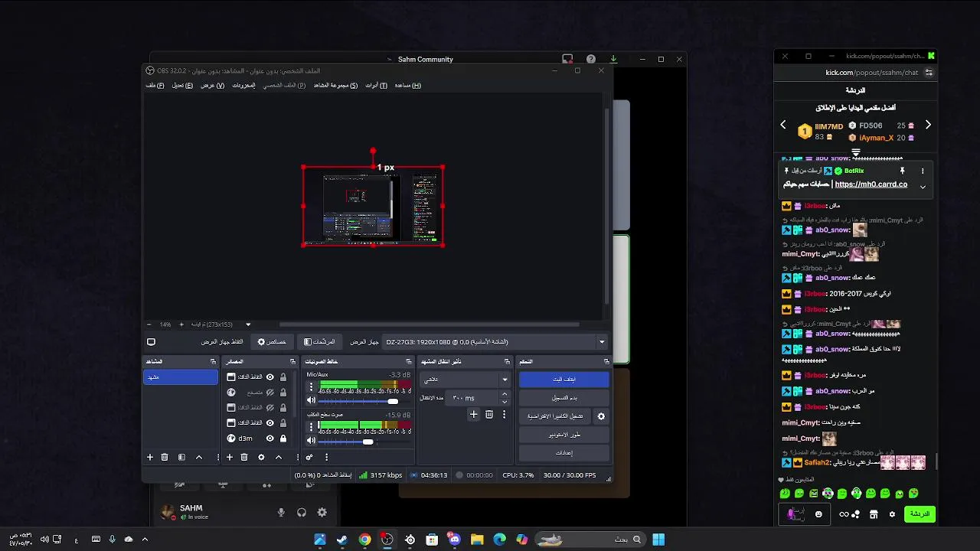Image resolution: width=980 pixels, height=551 pixels.
Task: Open the Scene Collection menu in OBS
Action: (335, 85)
